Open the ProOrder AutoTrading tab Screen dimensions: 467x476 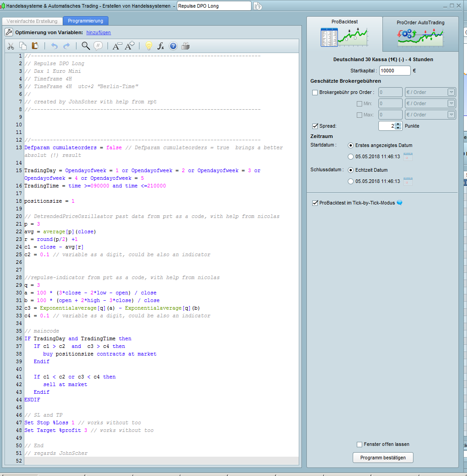coord(420,34)
